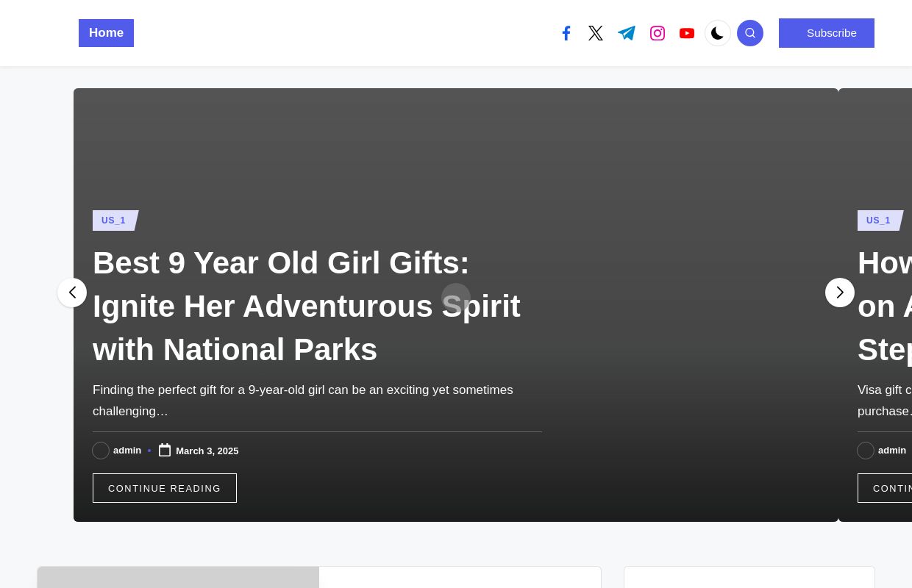Open the site search
The image size is (912, 588).
750,33
